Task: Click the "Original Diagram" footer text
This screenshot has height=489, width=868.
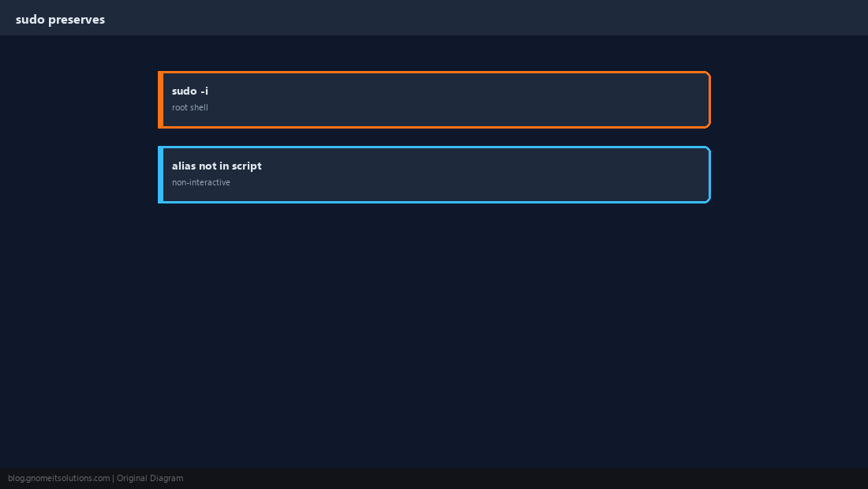Action: coord(150,479)
